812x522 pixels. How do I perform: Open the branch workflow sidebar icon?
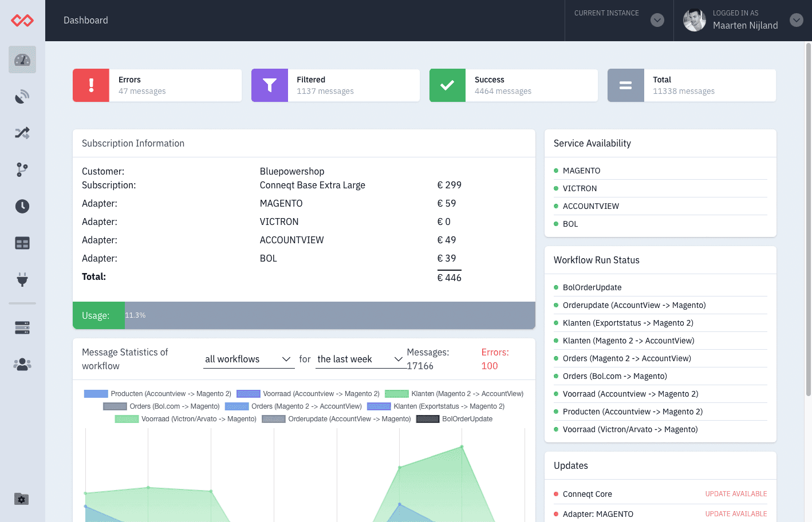[22, 169]
